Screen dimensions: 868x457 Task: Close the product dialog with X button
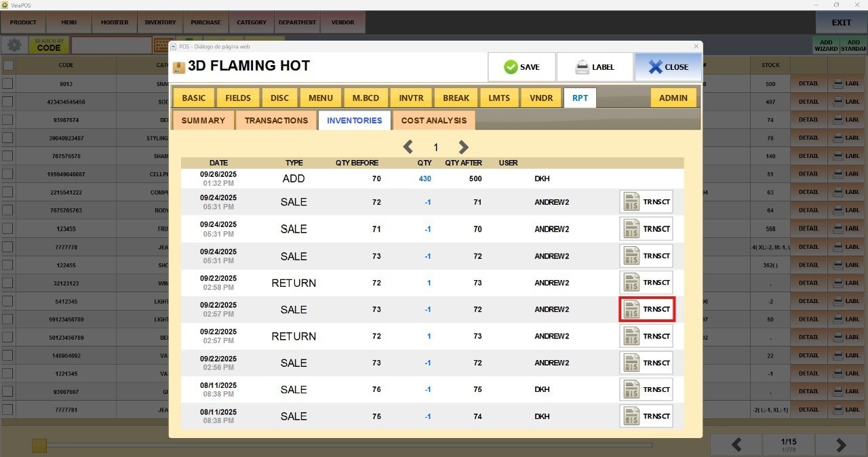tap(668, 67)
